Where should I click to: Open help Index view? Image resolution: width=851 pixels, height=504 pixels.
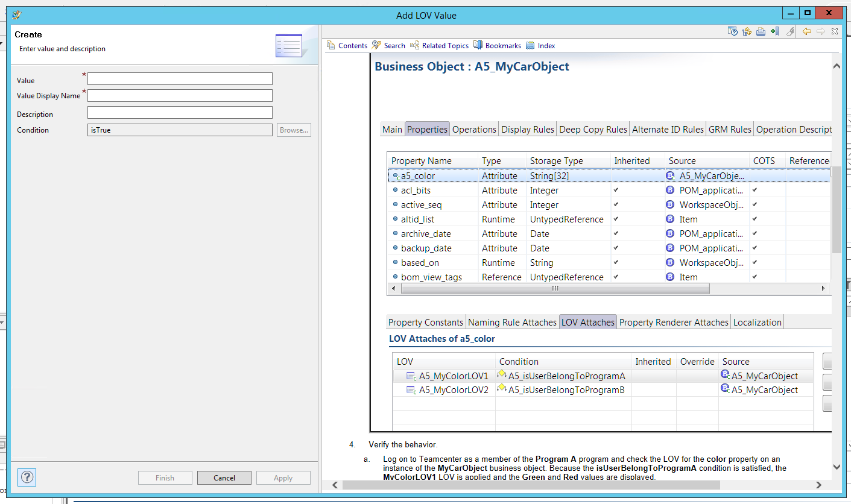tap(540, 45)
